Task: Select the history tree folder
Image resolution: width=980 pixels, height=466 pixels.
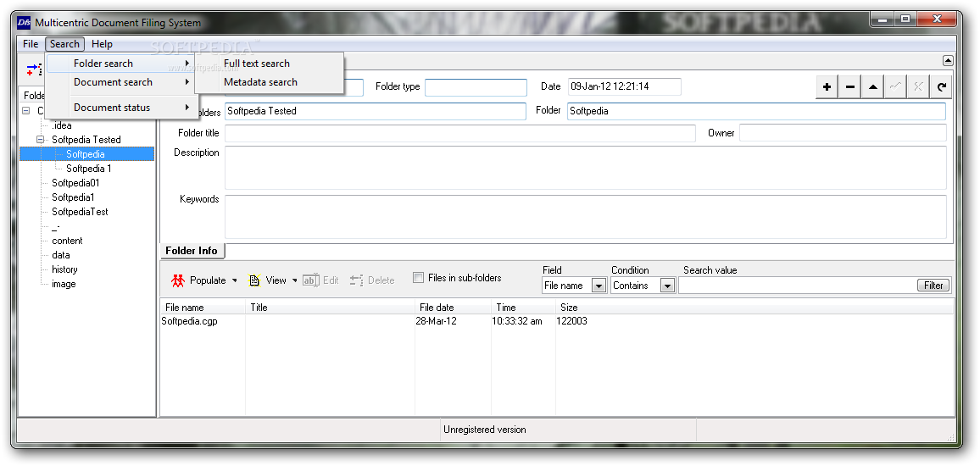Action: coord(64,269)
